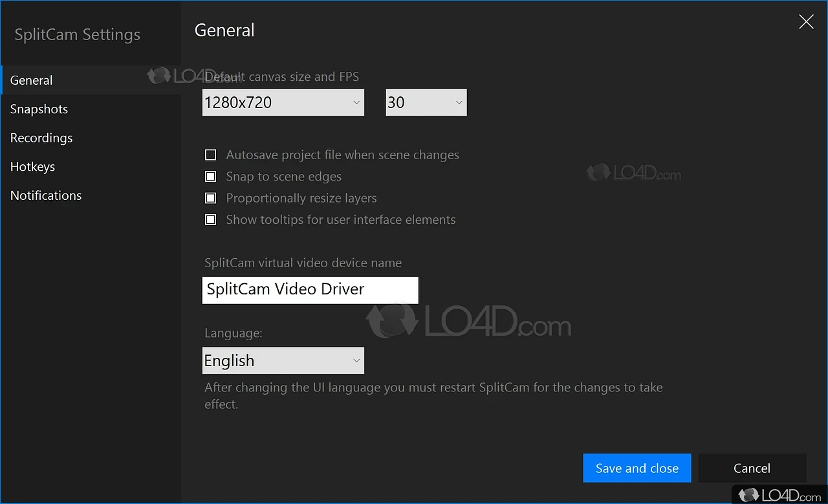Click the SplitCam Video Driver name field
Image resolution: width=828 pixels, height=504 pixels.
coord(310,290)
